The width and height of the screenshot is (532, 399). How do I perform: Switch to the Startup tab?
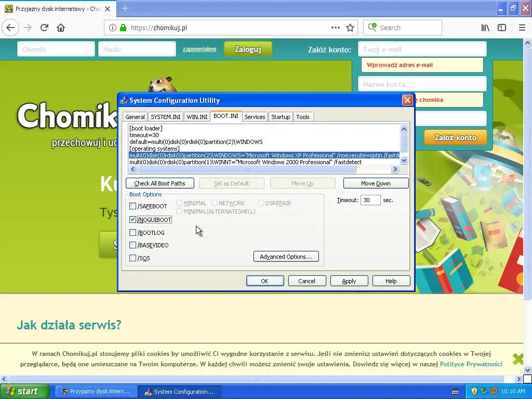coord(281,117)
